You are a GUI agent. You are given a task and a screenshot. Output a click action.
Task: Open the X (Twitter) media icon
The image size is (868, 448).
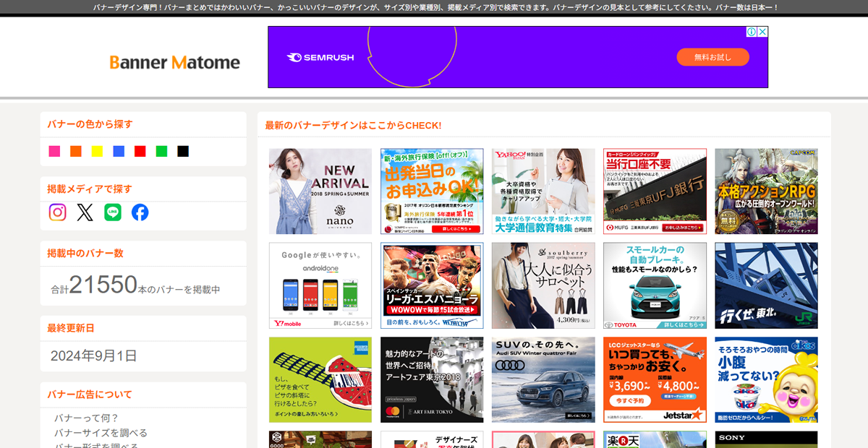(x=85, y=212)
